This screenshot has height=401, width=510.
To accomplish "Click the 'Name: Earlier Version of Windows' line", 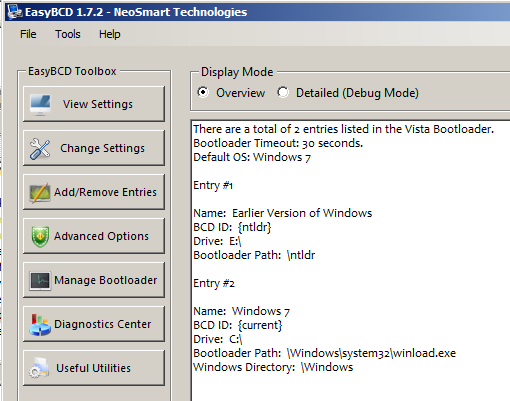I will [283, 213].
